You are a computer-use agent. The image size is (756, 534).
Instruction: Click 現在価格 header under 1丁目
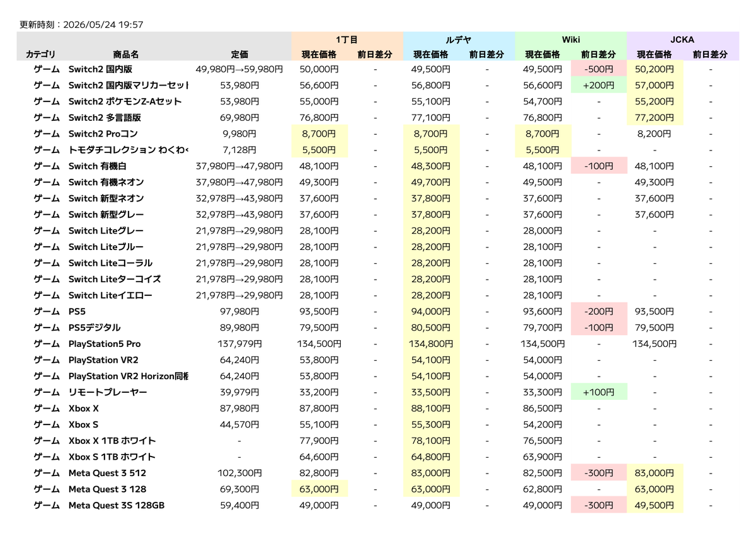319,55
